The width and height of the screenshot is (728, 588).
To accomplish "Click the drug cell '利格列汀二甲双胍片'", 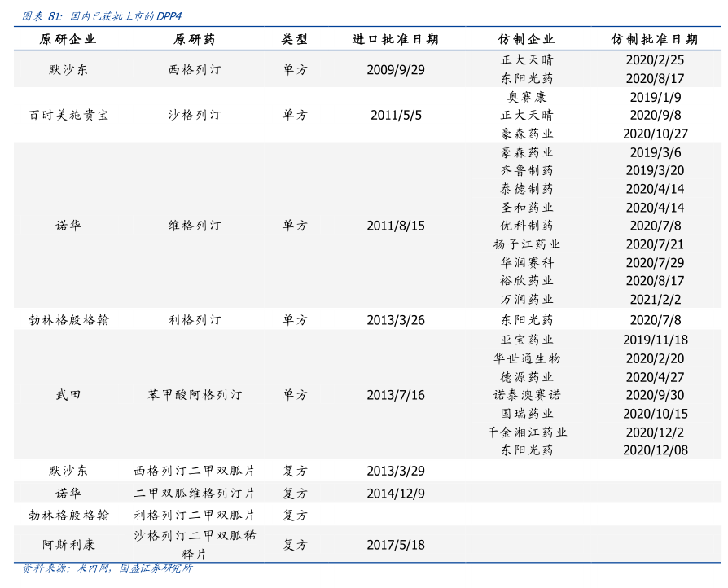I will tap(195, 515).
